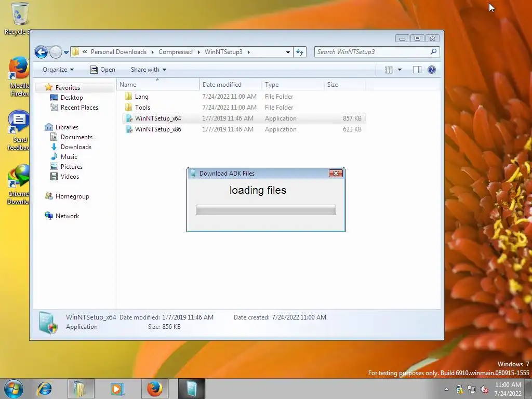The height and width of the screenshot is (399, 532).
Task: Click the network tray icon
Action: (472, 389)
